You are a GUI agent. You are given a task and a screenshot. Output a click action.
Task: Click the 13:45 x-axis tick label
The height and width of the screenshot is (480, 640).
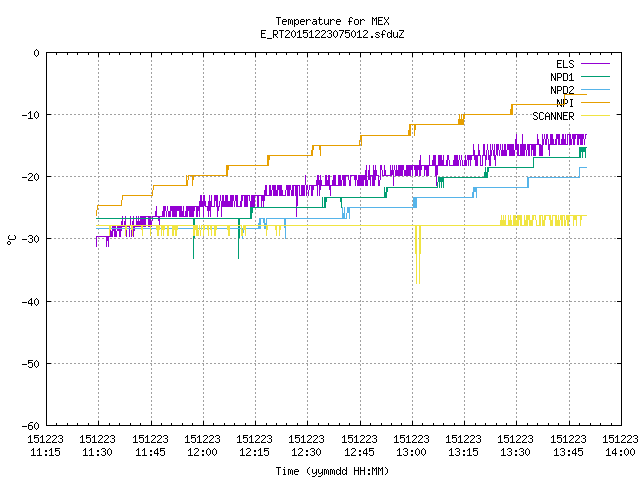click(x=568, y=452)
